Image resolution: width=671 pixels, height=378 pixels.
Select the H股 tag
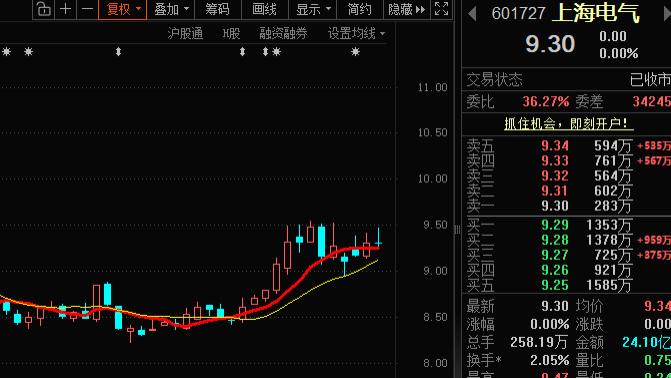[231, 33]
